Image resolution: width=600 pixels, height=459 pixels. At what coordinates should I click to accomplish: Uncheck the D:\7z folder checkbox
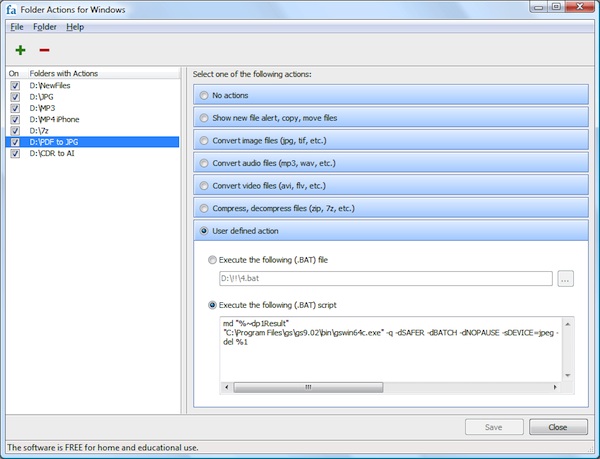point(15,131)
